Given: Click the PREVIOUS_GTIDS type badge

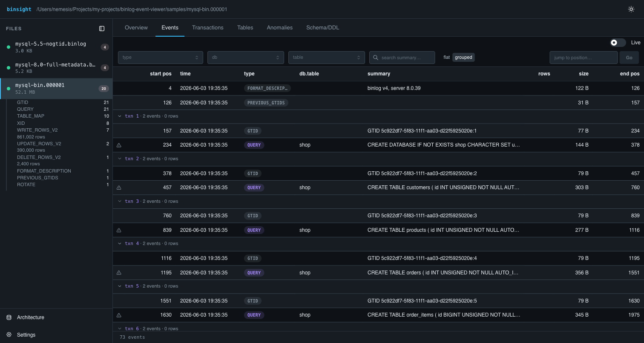Looking at the screenshot, I should (x=266, y=103).
